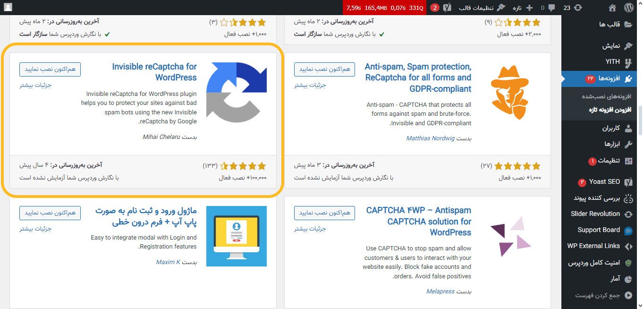Viewport: 644px width, 309px height.
Task: Install Invisible reCaptcha for WordPress now
Action: click(50, 69)
